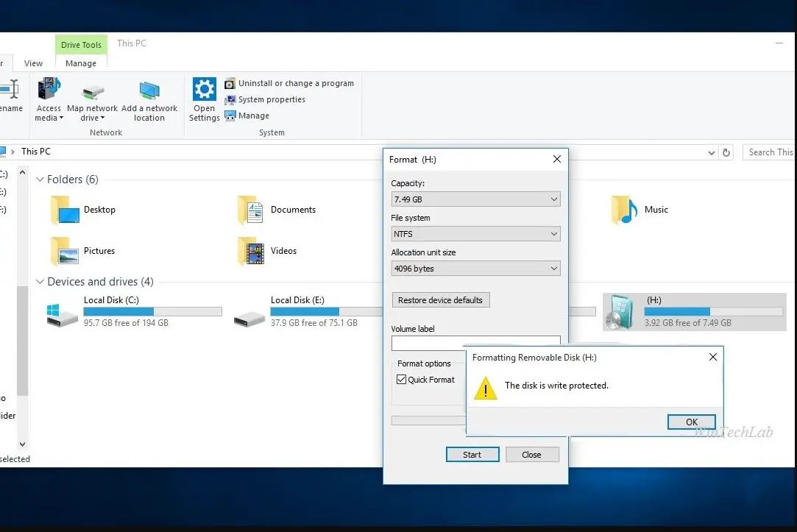Open Map network drive
797x532 pixels.
92,99
